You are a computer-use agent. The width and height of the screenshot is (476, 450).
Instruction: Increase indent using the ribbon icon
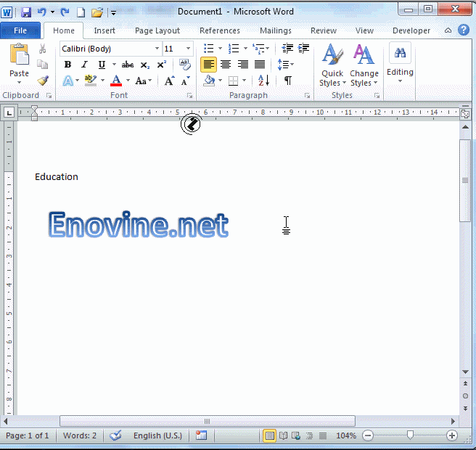[304, 49]
